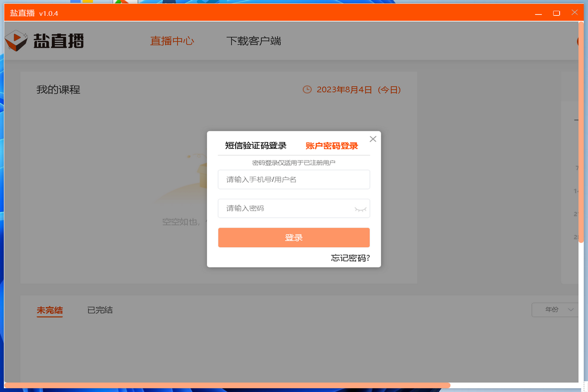Click the chevron arrow on the 年份 selector
588x392 pixels.
[x=571, y=309]
